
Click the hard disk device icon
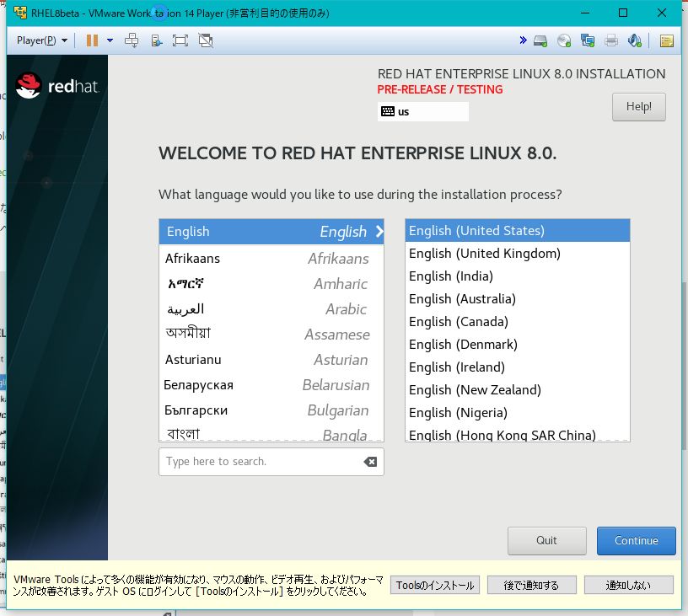[x=540, y=40]
